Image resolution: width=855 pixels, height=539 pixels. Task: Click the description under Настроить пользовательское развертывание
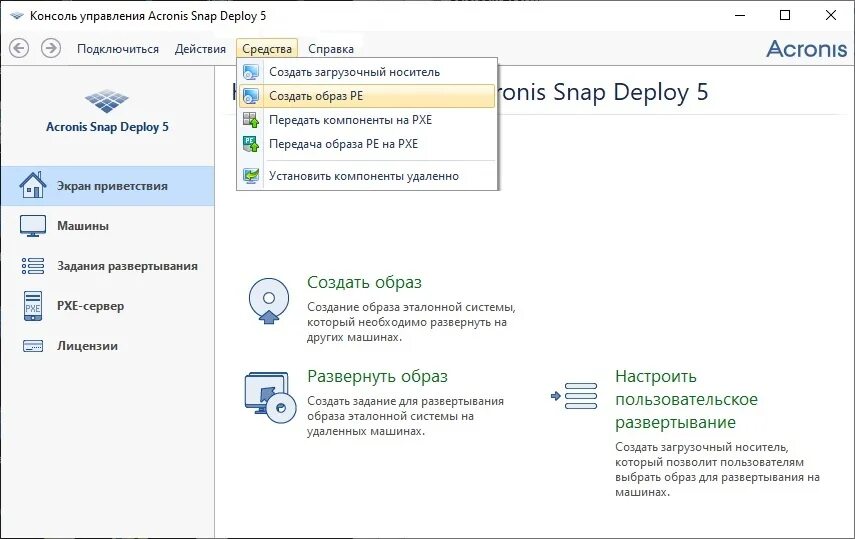point(718,469)
